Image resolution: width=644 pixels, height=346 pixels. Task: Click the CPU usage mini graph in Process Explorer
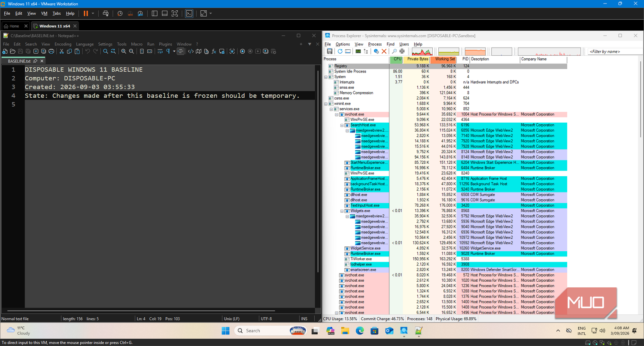422,51
